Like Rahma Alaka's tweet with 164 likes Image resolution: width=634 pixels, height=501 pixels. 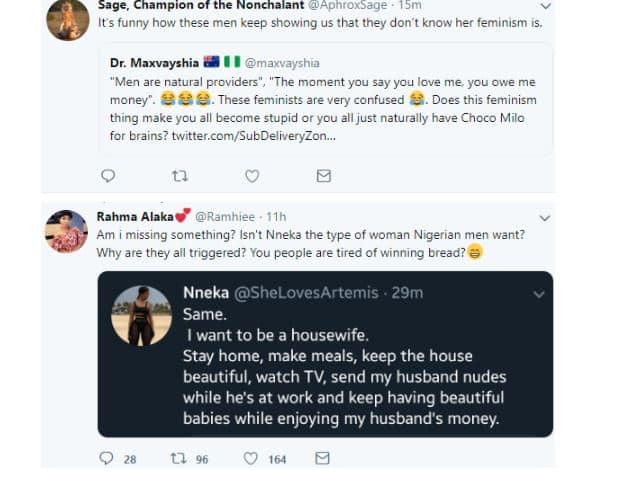[253, 459]
